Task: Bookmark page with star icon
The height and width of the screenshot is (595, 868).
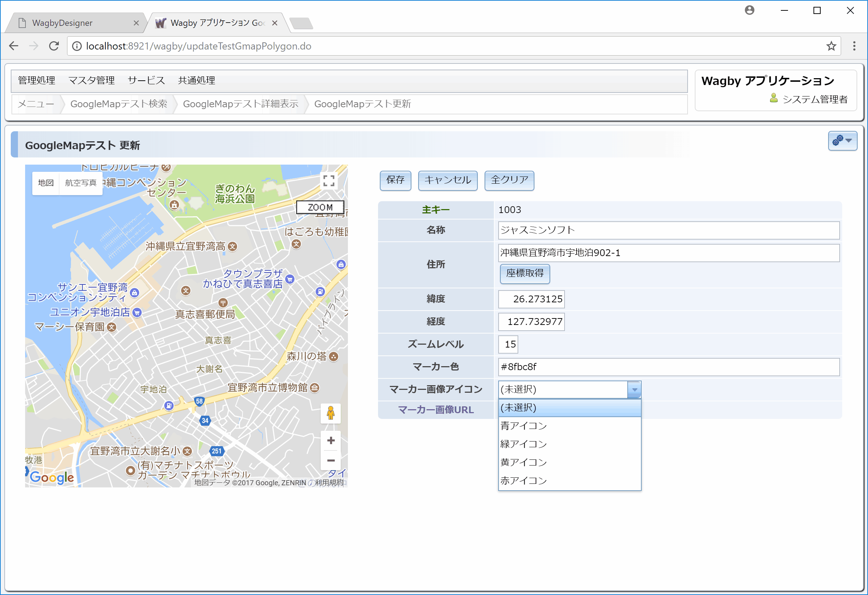Action: coord(831,46)
